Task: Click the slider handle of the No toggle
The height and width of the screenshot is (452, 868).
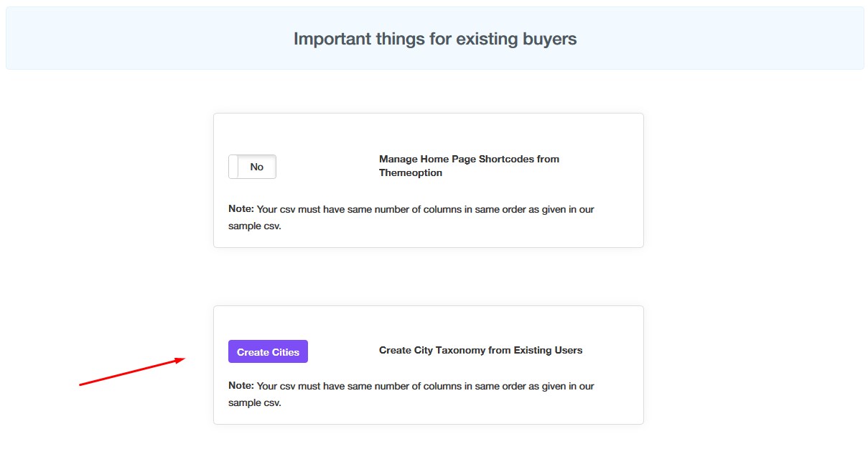Action: 233,167
